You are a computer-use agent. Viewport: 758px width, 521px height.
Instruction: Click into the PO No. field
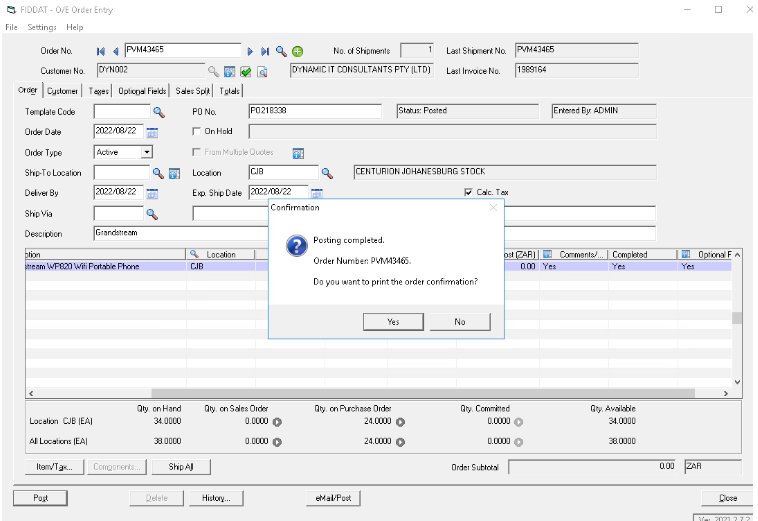click(315, 111)
